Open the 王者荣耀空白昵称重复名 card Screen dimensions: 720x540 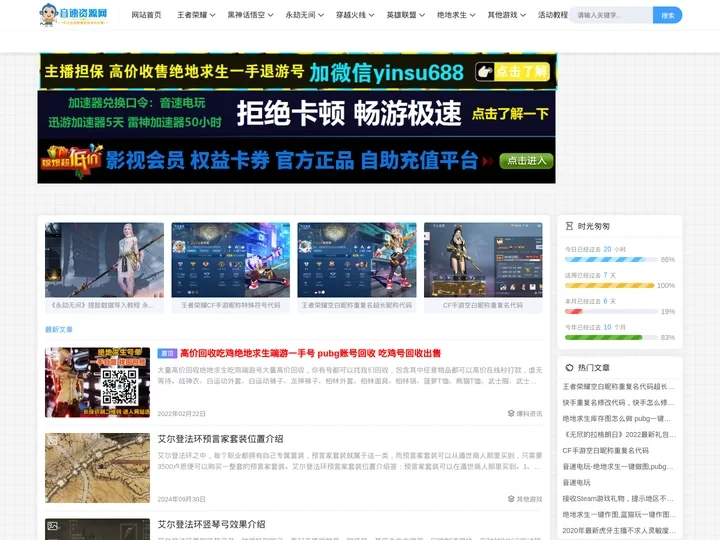coord(357,267)
